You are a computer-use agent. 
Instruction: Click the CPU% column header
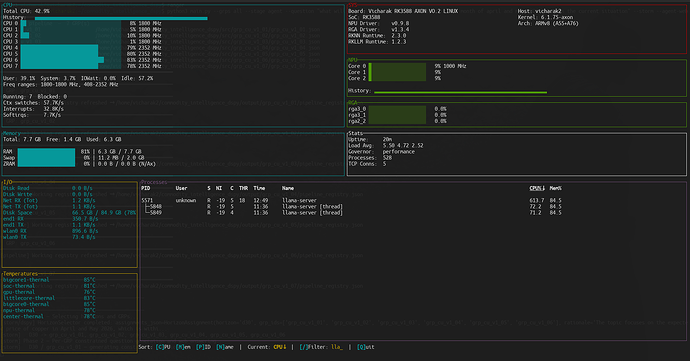pyautogui.click(x=537, y=188)
